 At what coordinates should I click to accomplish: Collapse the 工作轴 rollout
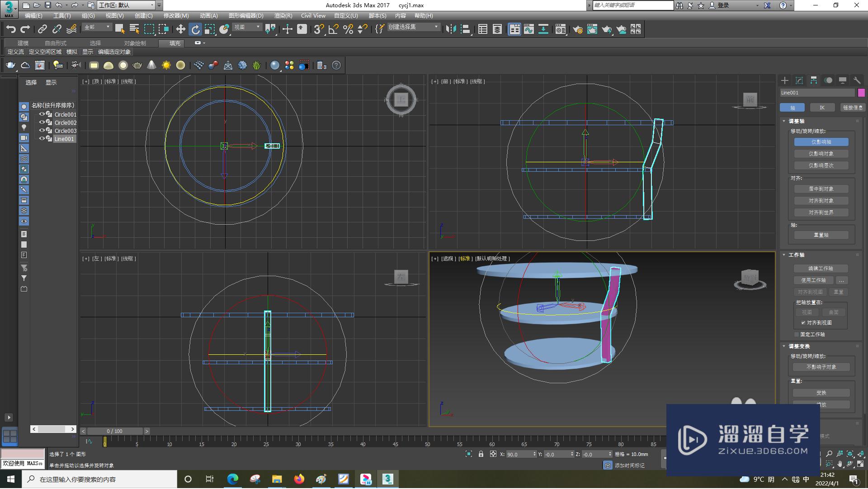pyautogui.click(x=784, y=255)
